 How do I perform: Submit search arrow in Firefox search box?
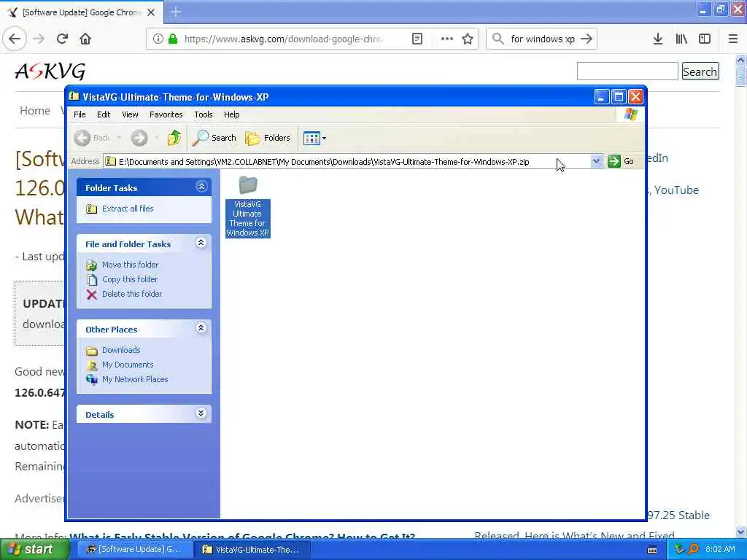tap(587, 39)
